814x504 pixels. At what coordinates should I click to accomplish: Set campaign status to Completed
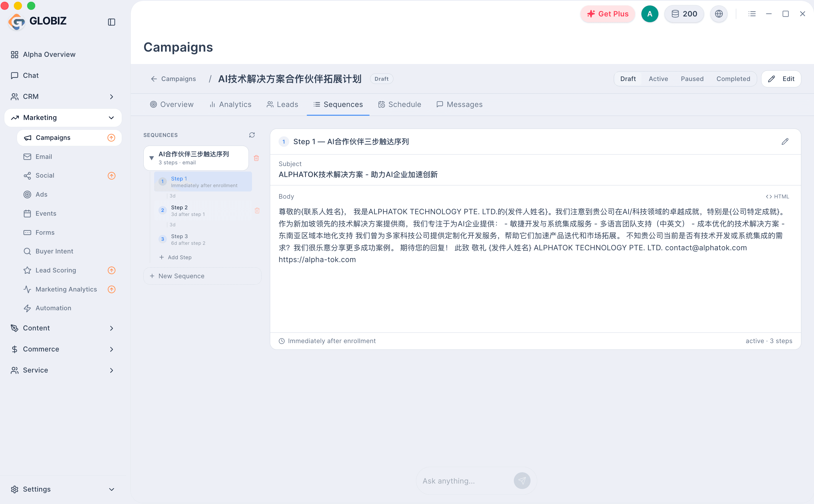coord(733,79)
